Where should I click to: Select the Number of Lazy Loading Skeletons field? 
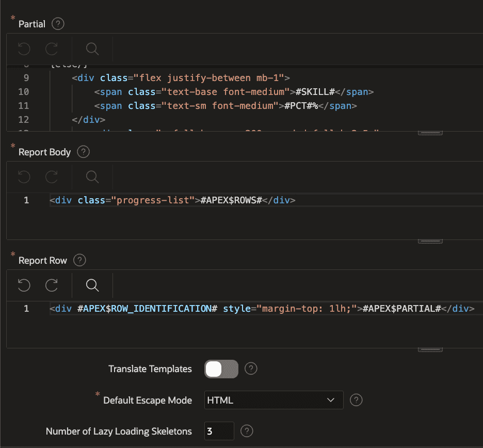(219, 431)
